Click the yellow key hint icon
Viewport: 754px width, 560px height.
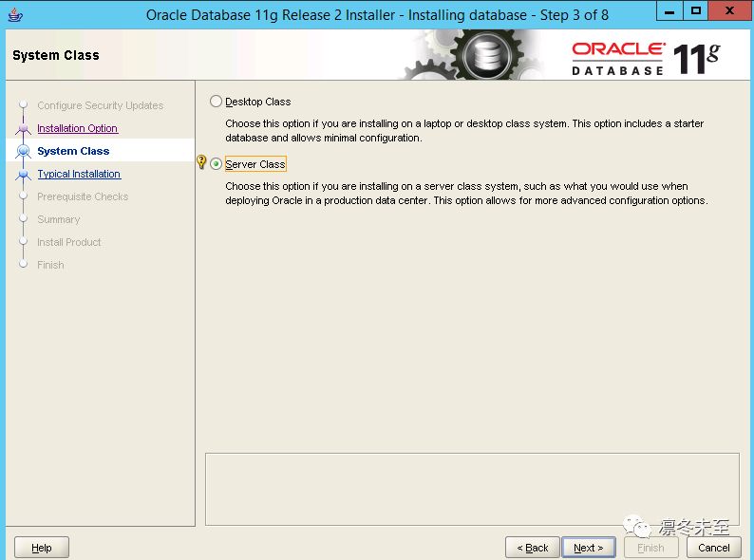click(x=201, y=162)
